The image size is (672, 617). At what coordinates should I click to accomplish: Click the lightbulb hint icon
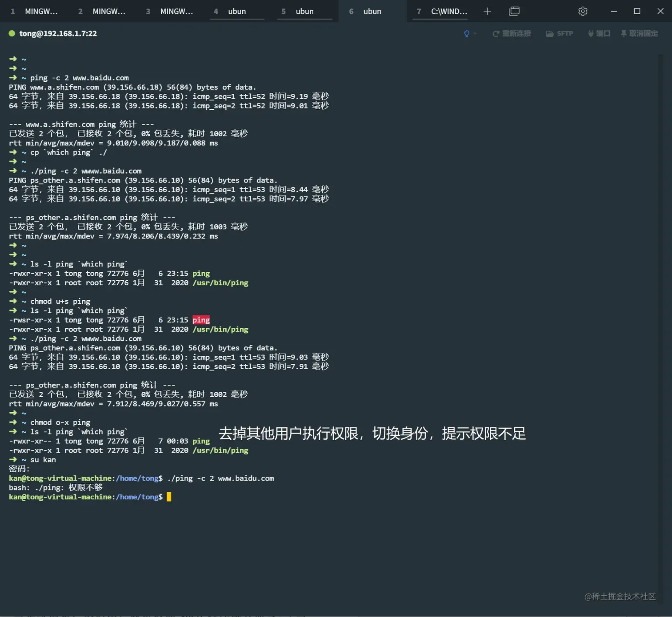coord(466,34)
